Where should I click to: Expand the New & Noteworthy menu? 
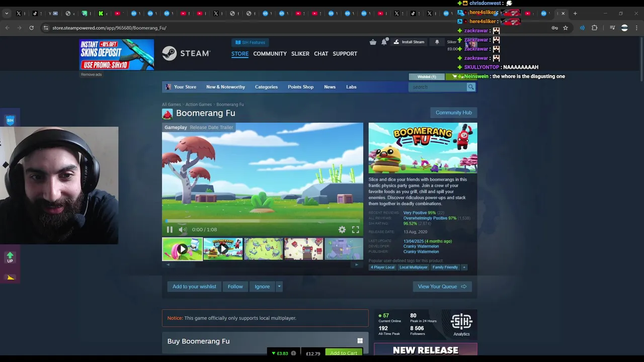pyautogui.click(x=225, y=87)
